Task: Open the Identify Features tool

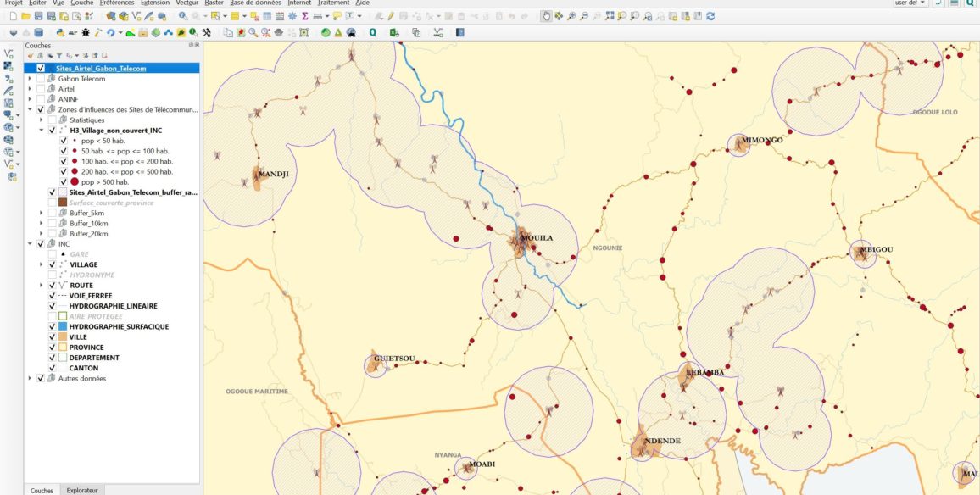Action: (x=182, y=16)
